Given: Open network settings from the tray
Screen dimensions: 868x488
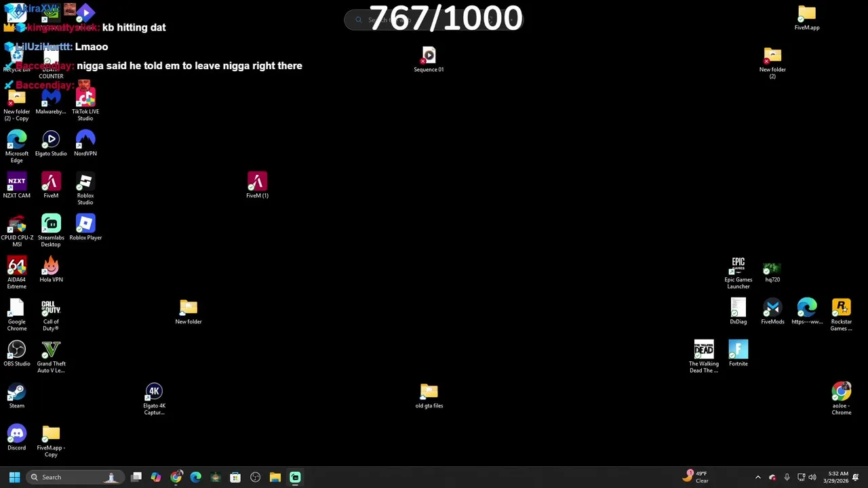Looking at the screenshot, I should [x=801, y=477].
